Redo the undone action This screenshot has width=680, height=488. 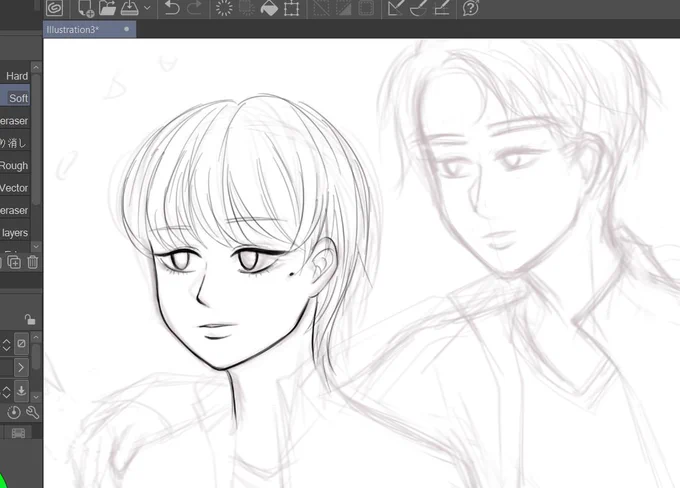tap(195, 8)
